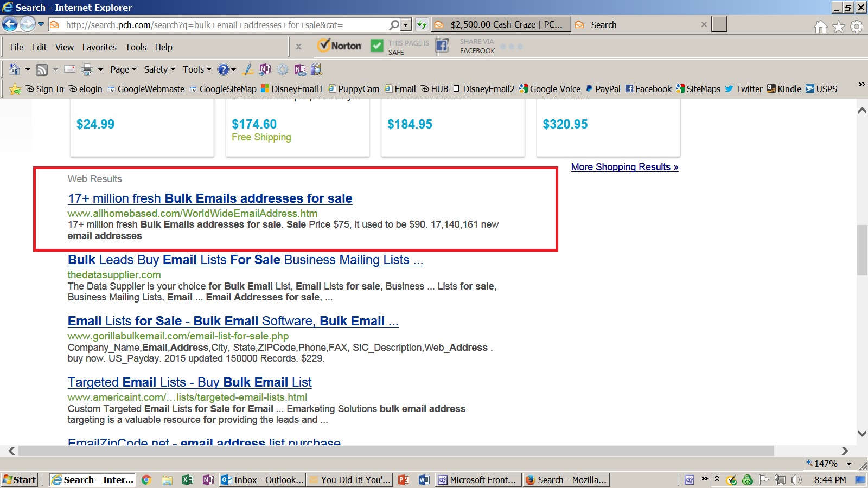Show more favorites bar items chevron
Image resolution: width=868 pixels, height=488 pixels.
(861, 85)
